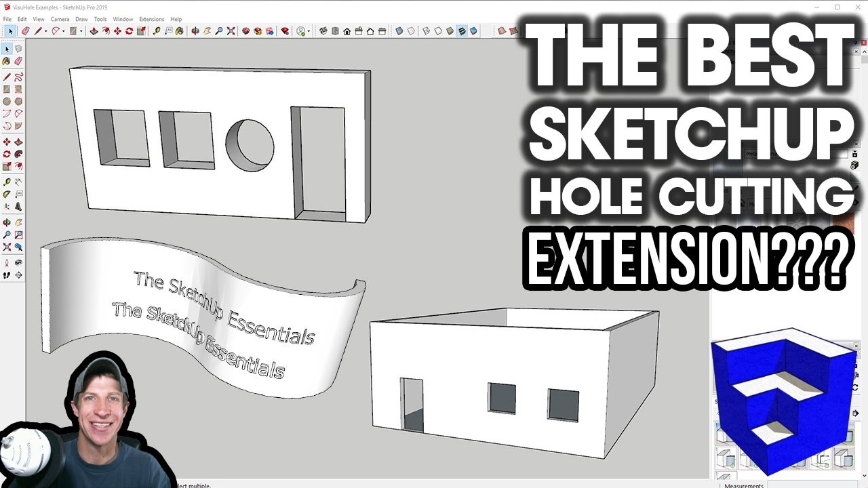Select the Eraser tool in top toolbar

(26, 30)
